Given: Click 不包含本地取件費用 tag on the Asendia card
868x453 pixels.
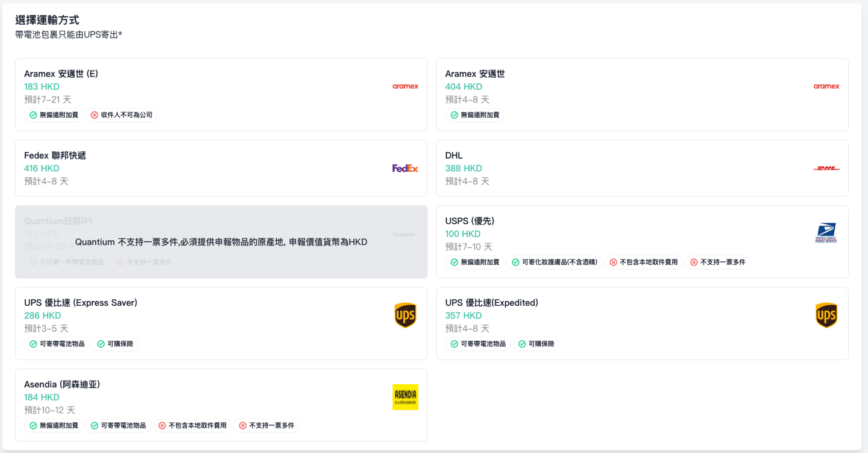Looking at the screenshot, I should click(192, 426).
